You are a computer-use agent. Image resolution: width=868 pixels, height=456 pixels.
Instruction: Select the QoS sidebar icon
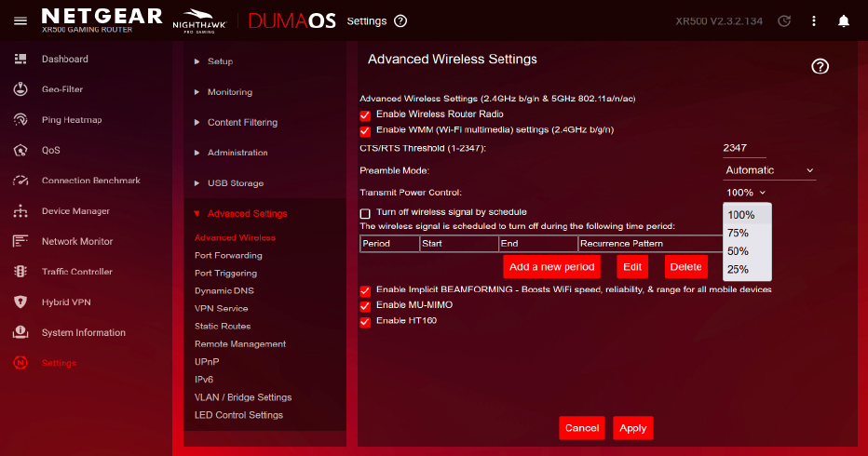click(x=20, y=150)
